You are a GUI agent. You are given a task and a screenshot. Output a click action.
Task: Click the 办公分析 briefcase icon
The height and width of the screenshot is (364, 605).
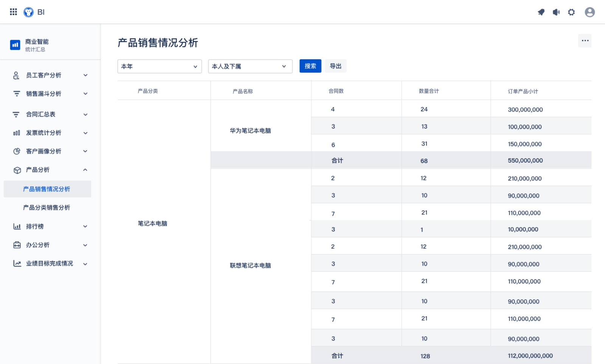click(17, 245)
